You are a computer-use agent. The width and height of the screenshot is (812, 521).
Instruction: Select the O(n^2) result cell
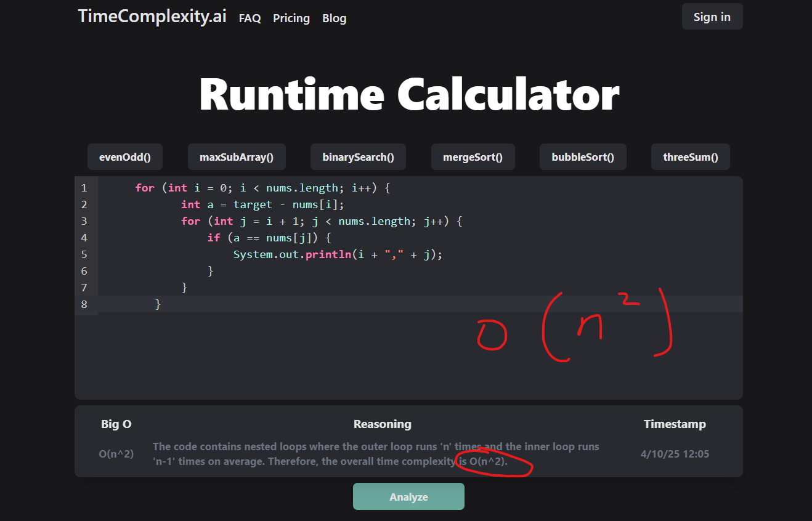116,454
